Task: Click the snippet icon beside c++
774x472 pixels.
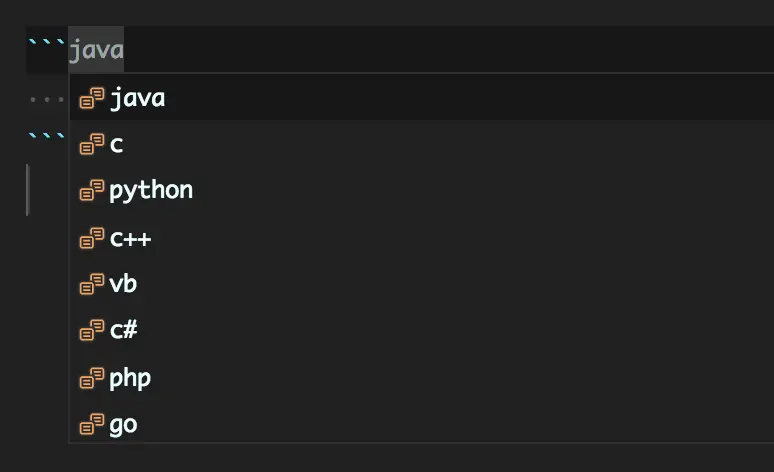Action: [x=92, y=238]
